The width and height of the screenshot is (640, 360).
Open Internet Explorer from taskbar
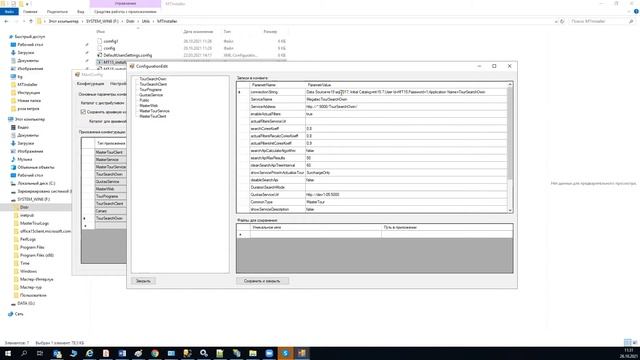click(89, 353)
